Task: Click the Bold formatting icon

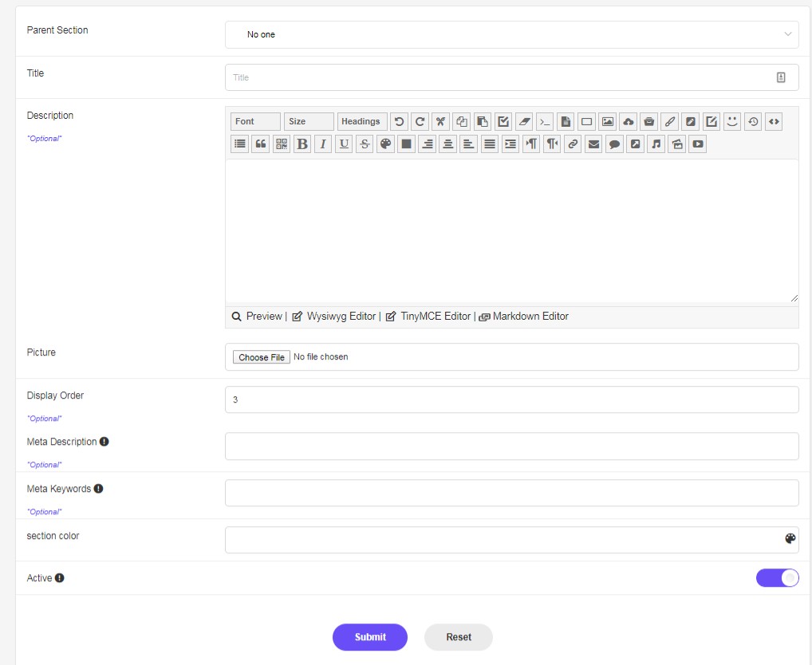Action: coord(302,144)
